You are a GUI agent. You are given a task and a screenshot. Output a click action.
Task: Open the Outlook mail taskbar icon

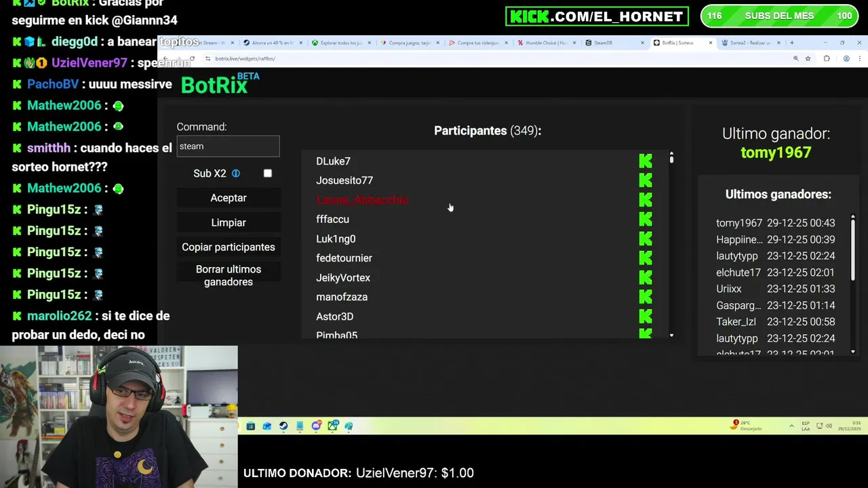267,426
